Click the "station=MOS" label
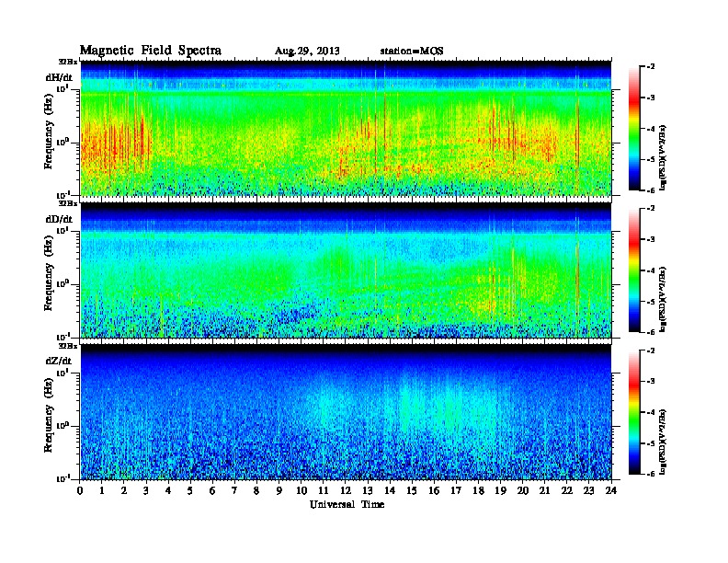728x563 pixels. (412, 51)
